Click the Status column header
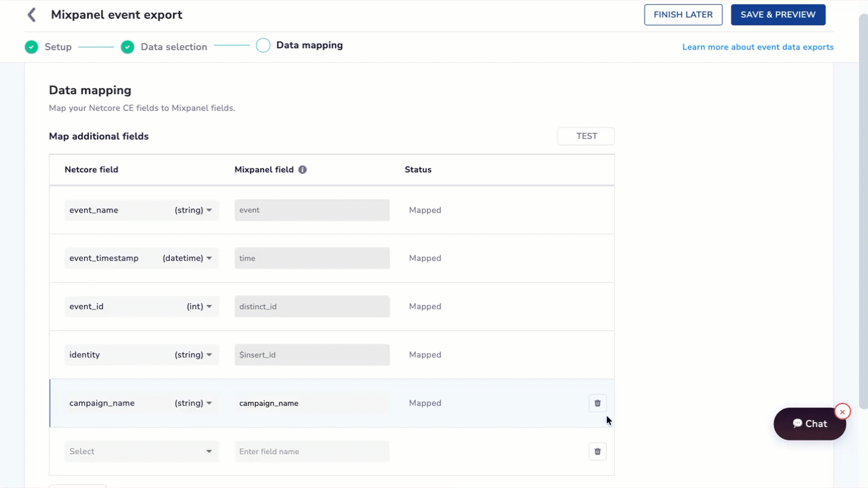Screen dimensions: 868x488 pyautogui.click(x=418, y=170)
